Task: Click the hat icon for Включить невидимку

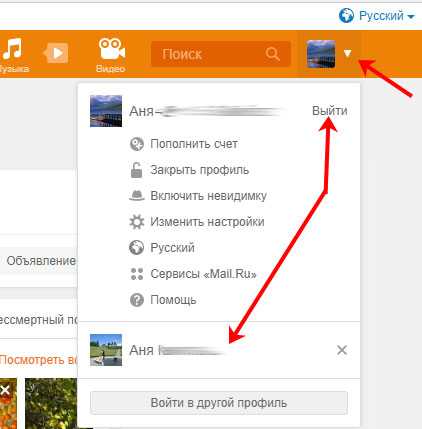Action: (137, 196)
